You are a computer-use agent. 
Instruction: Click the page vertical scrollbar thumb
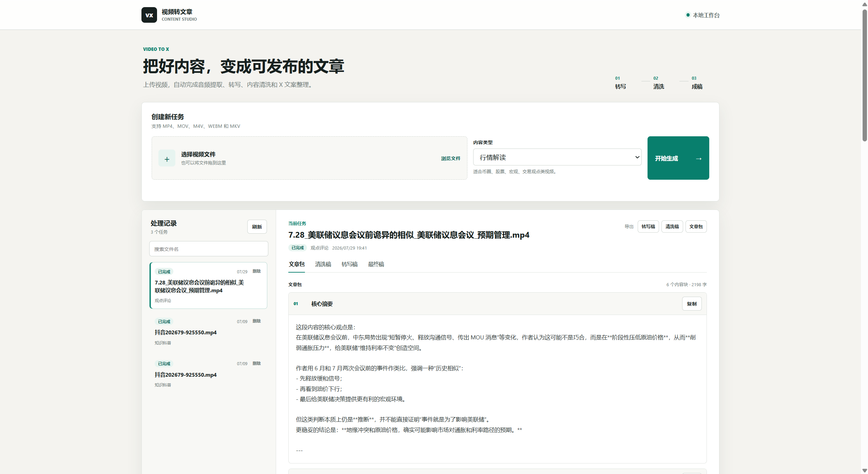[865, 75]
